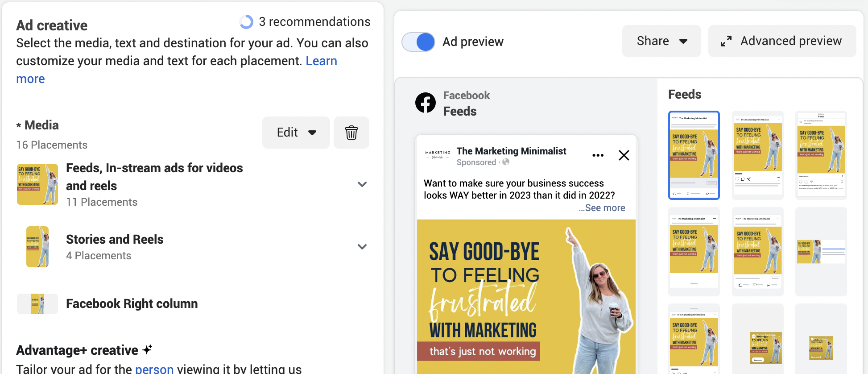The width and height of the screenshot is (868, 374).
Task: Click the '16 Placements' text
Action: (52, 145)
